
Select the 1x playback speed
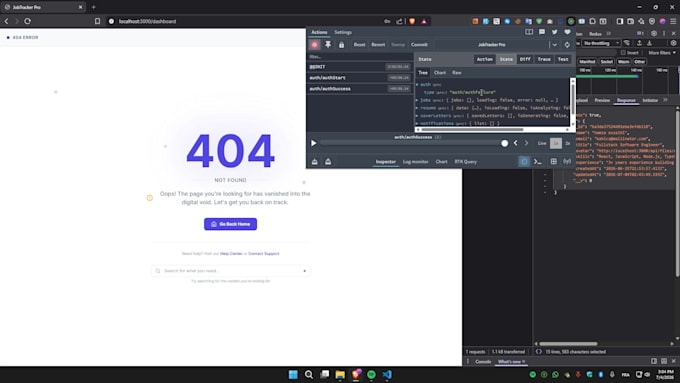click(556, 143)
